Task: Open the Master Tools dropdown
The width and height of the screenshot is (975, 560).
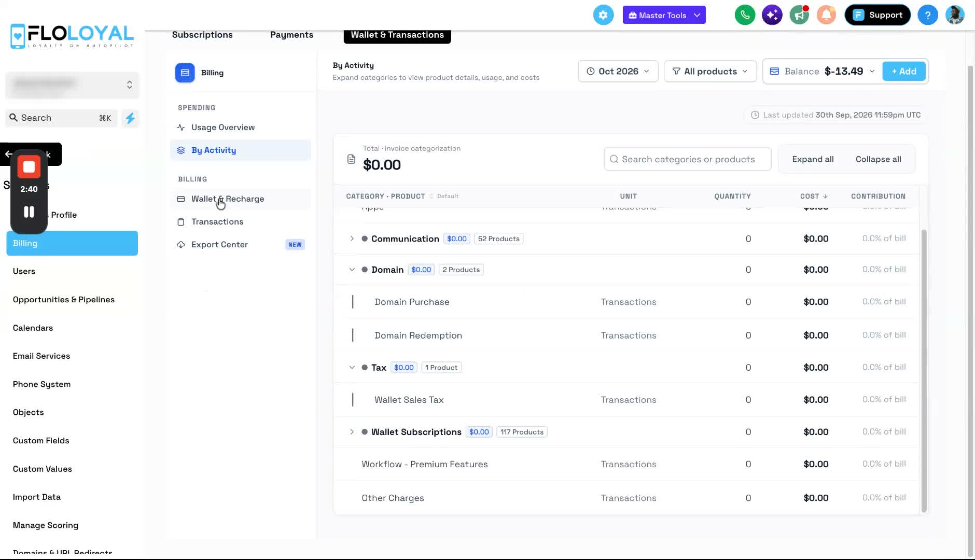Action: (664, 15)
